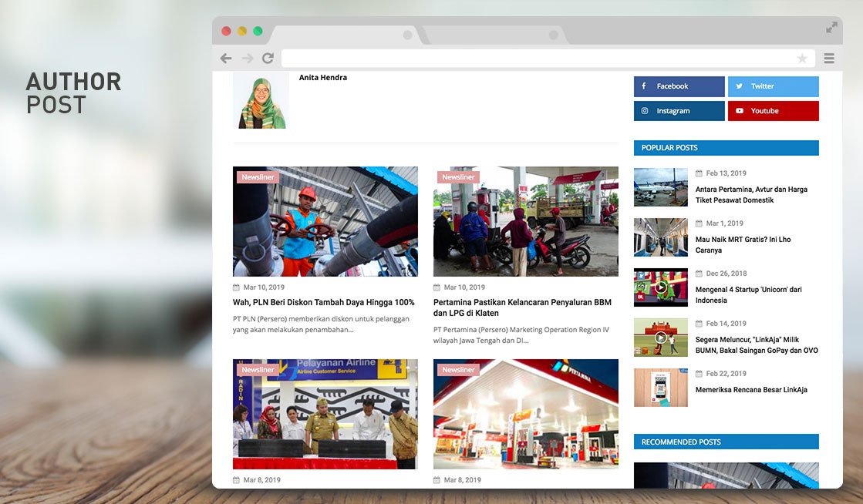
Task: Open 'Wah, PLN Beri Diskon Tambah Daya' article
Action: point(323,303)
